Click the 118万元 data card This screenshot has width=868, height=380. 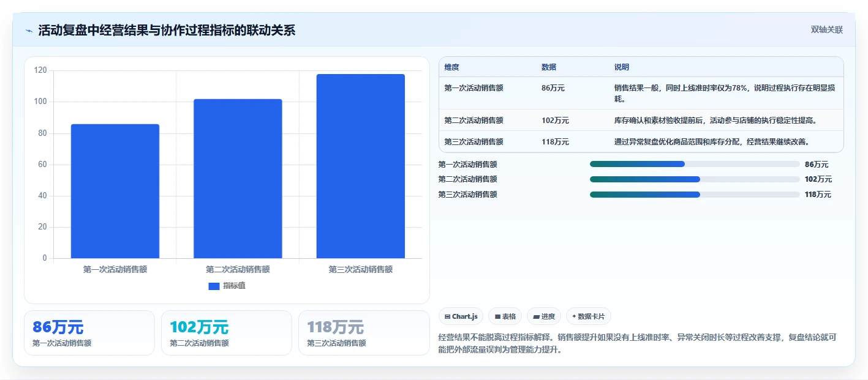tap(364, 333)
